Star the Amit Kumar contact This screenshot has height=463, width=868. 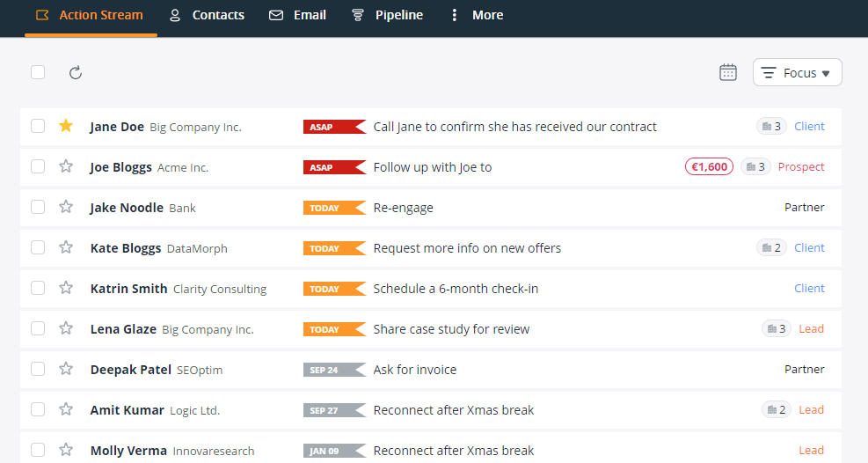coord(66,408)
